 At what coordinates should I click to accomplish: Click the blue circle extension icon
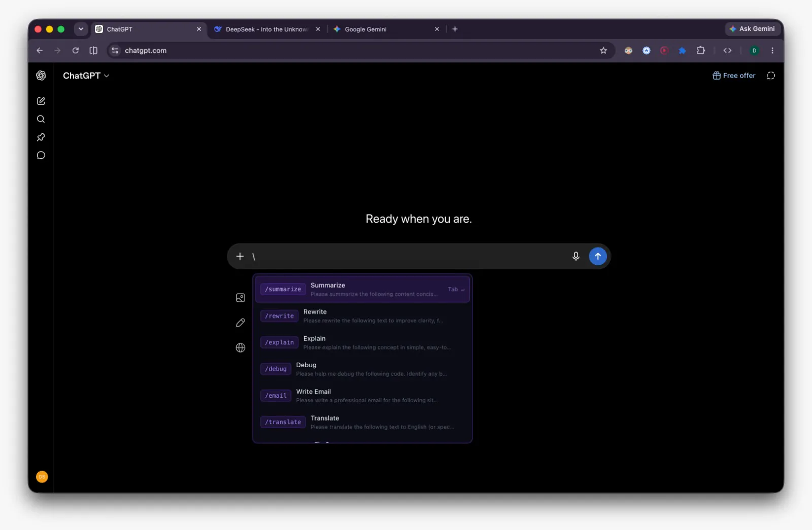[646, 50]
